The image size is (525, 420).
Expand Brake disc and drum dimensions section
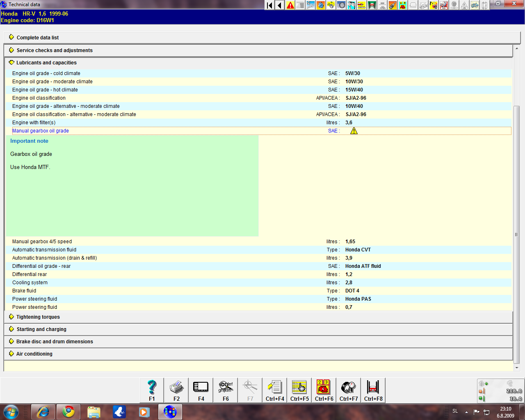[258, 342]
